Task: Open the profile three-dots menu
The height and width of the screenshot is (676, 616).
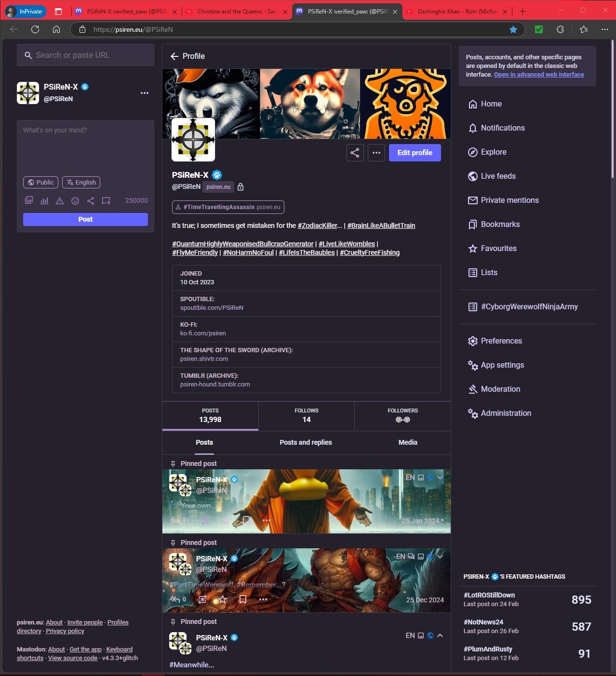Action: (x=376, y=153)
